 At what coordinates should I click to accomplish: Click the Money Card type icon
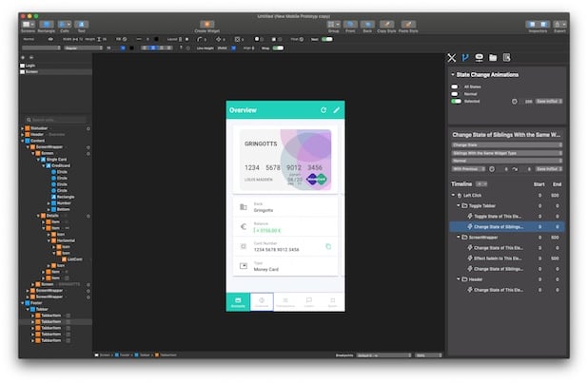pyautogui.click(x=244, y=266)
